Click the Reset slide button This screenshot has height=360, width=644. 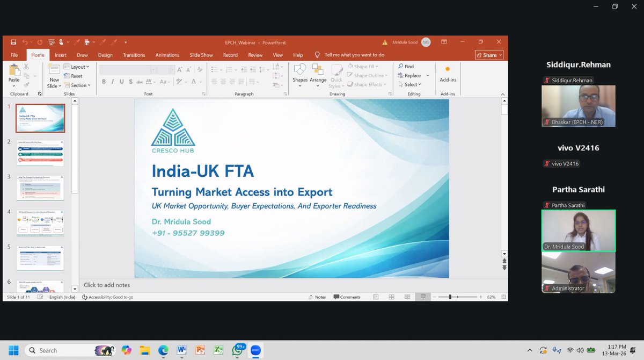pos(74,76)
